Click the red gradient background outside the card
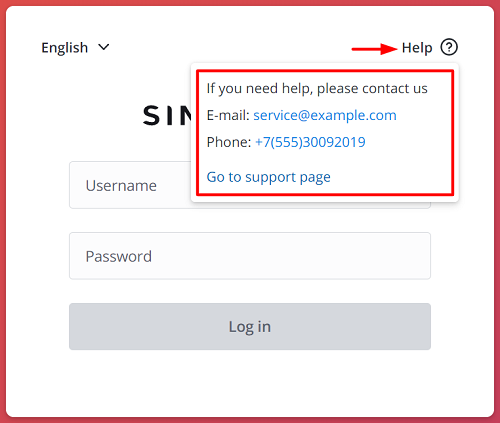 3,211
